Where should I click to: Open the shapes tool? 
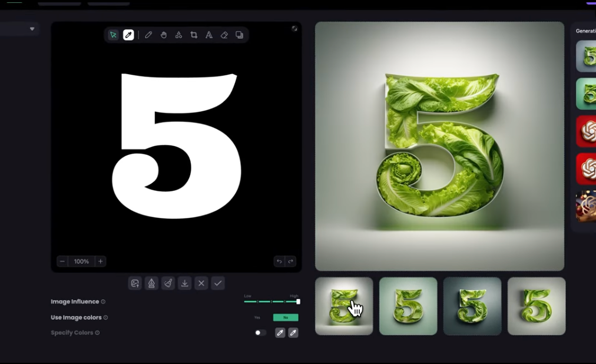coord(178,35)
